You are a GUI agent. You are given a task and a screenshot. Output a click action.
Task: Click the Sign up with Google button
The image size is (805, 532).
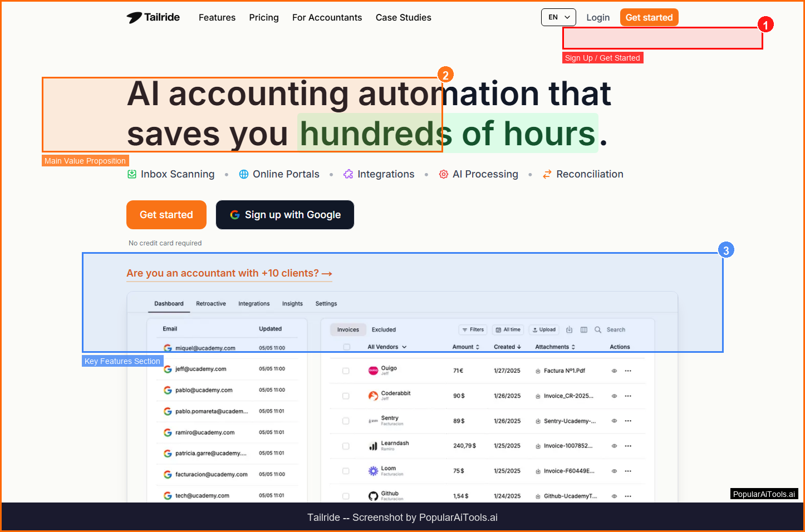[x=285, y=215]
